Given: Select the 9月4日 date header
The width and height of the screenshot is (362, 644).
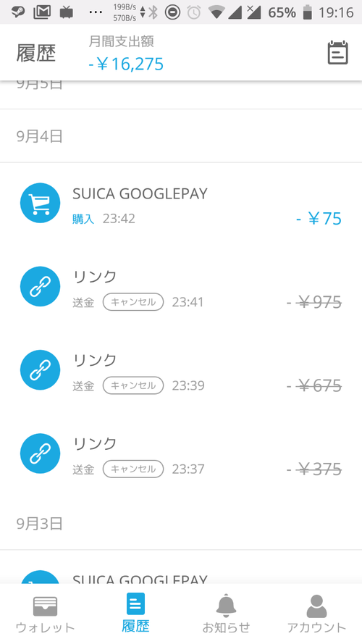Looking at the screenshot, I should (x=39, y=136).
